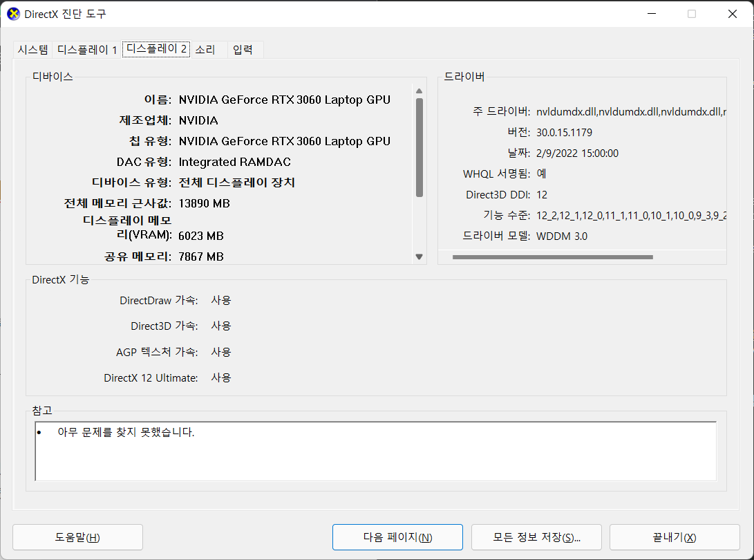
Task: Click the 칩 유형 GPU value
Action: (x=285, y=141)
